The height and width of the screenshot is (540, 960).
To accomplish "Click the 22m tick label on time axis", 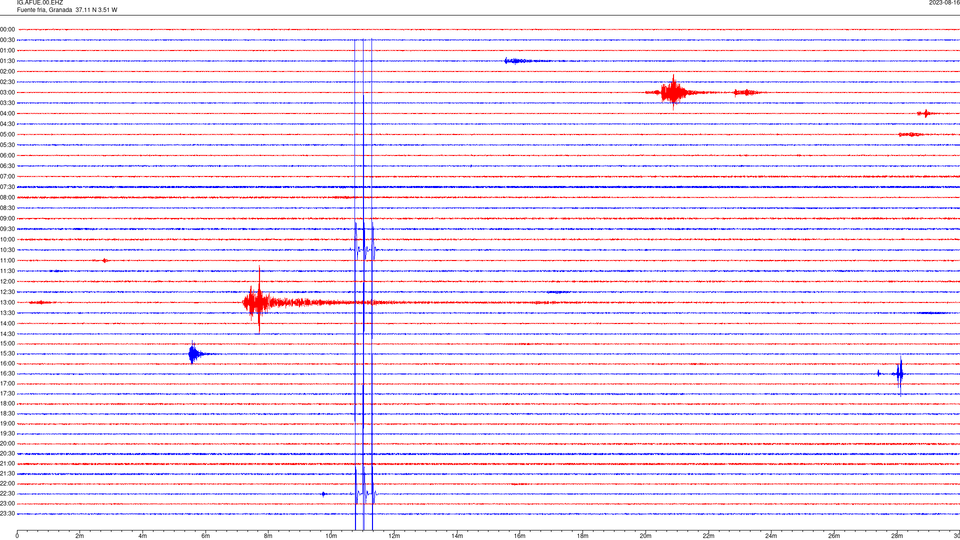I will [x=708, y=536].
